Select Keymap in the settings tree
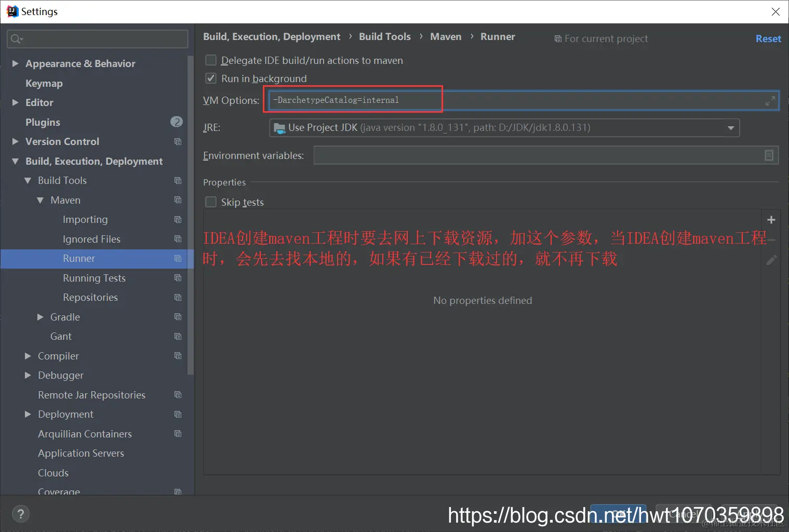The height and width of the screenshot is (532, 789). [x=44, y=83]
